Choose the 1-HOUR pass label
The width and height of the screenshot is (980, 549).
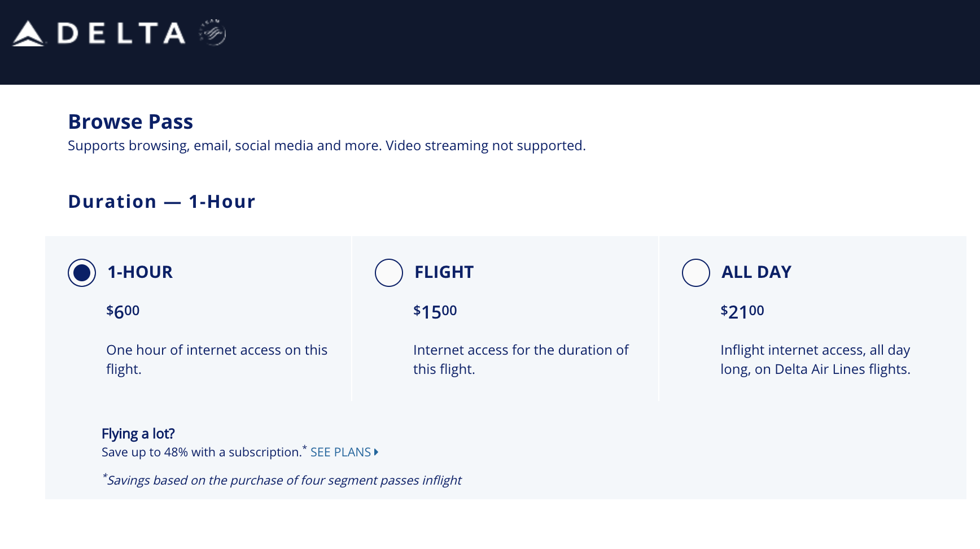point(140,272)
